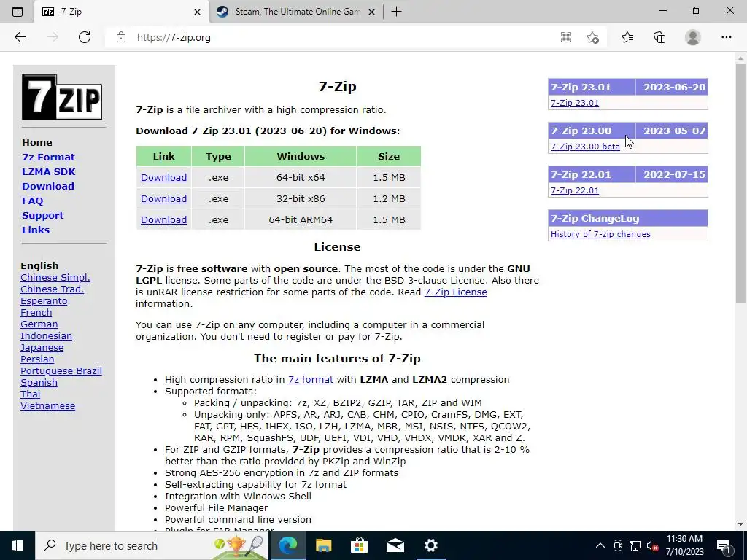Viewport: 747px width, 560px height.
Task: Switch to the 7-Zip tab
Action: 122,12
